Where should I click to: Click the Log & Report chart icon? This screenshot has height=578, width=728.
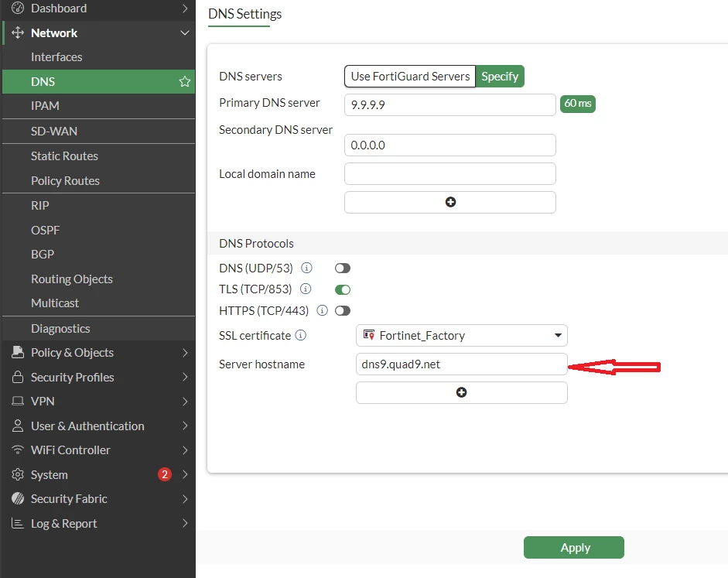click(x=18, y=523)
